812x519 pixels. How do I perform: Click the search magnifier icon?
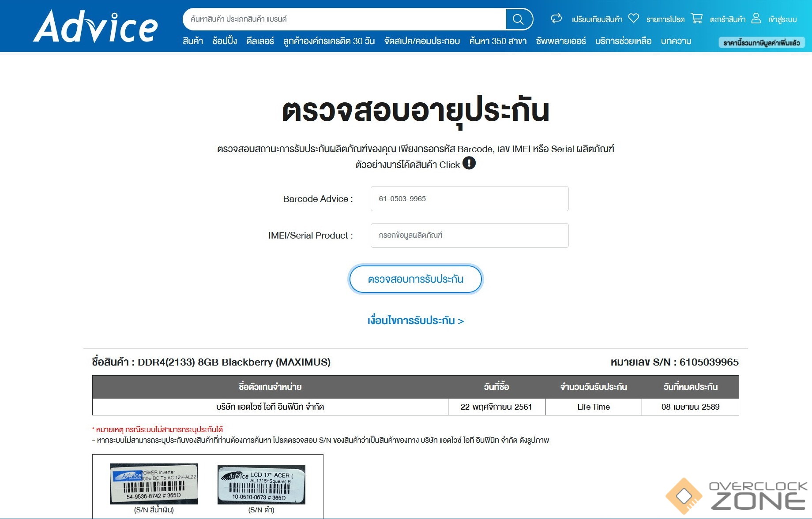[518, 19]
